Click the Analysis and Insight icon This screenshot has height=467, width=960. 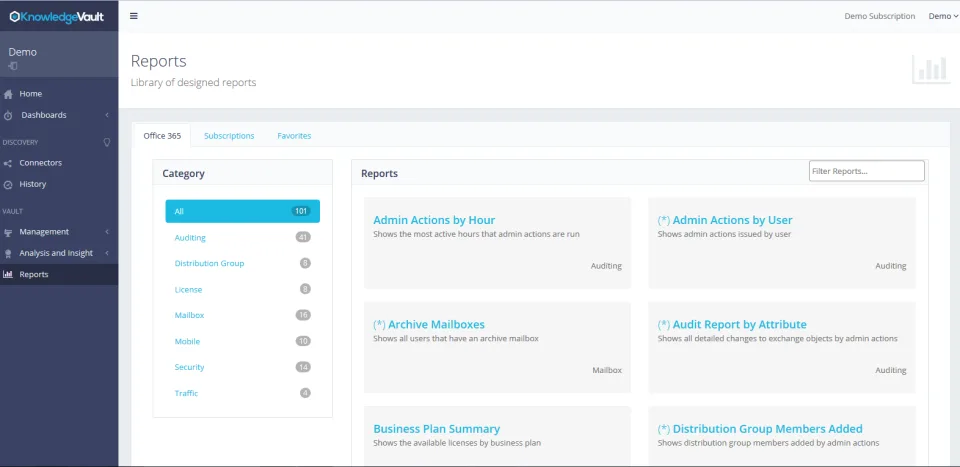tap(8, 253)
